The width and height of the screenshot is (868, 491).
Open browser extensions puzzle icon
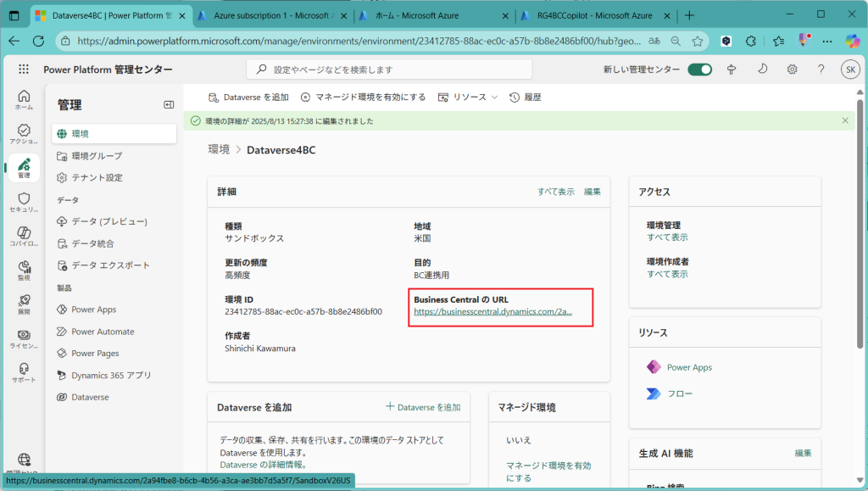click(x=751, y=41)
